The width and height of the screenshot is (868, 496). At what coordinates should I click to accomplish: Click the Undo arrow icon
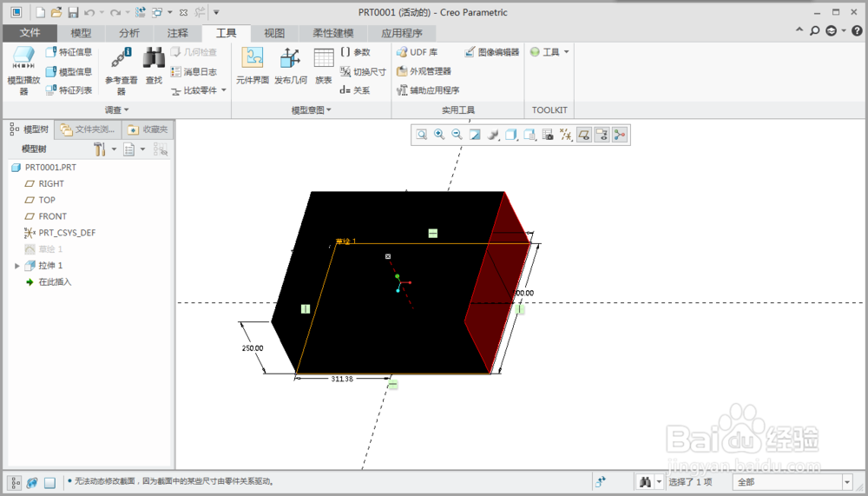(x=89, y=12)
